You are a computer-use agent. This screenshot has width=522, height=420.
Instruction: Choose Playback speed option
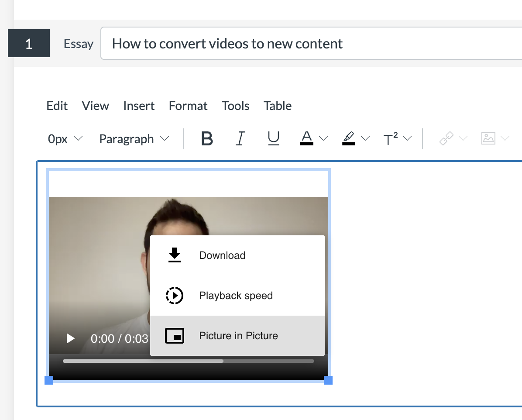(x=237, y=296)
